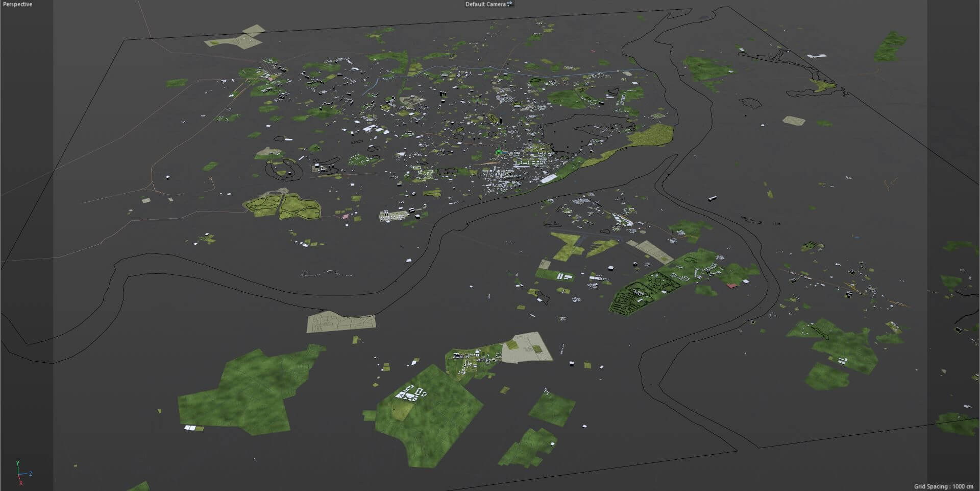The height and width of the screenshot is (491, 980).
Task: Click the Z axis label of world indicator
Action: [x=31, y=474]
